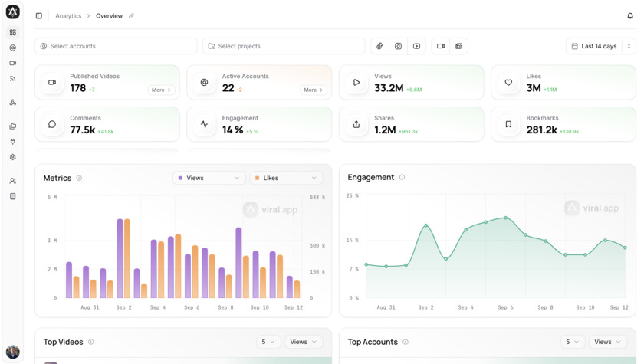Click the Top Videos heading
The width and height of the screenshot is (644, 364).
tap(63, 342)
